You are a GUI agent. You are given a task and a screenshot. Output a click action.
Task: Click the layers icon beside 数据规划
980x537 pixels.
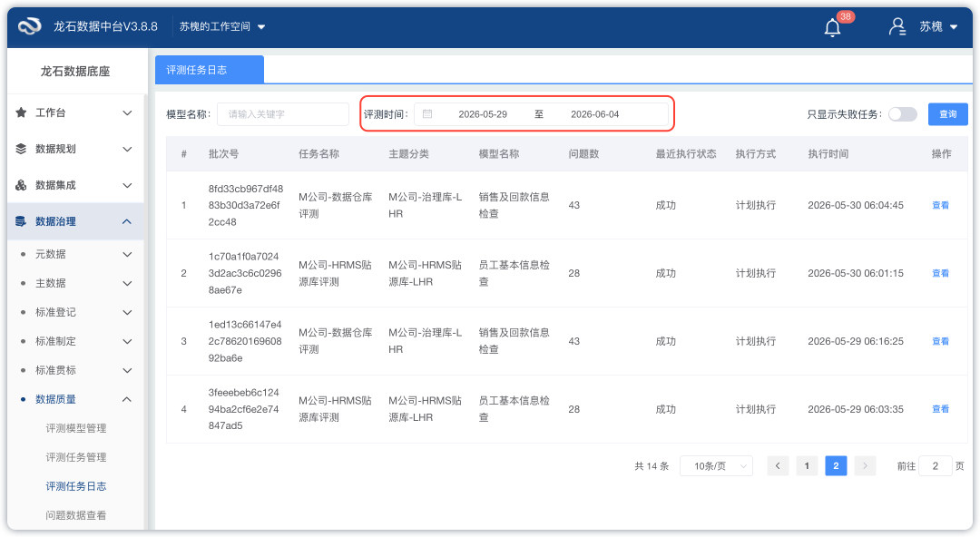coord(21,149)
